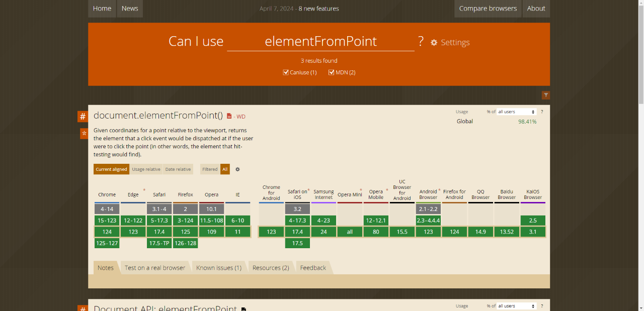The height and width of the screenshot is (311, 644).
Task: Click the Firefox 126-128 version cell
Action: pos(185,244)
